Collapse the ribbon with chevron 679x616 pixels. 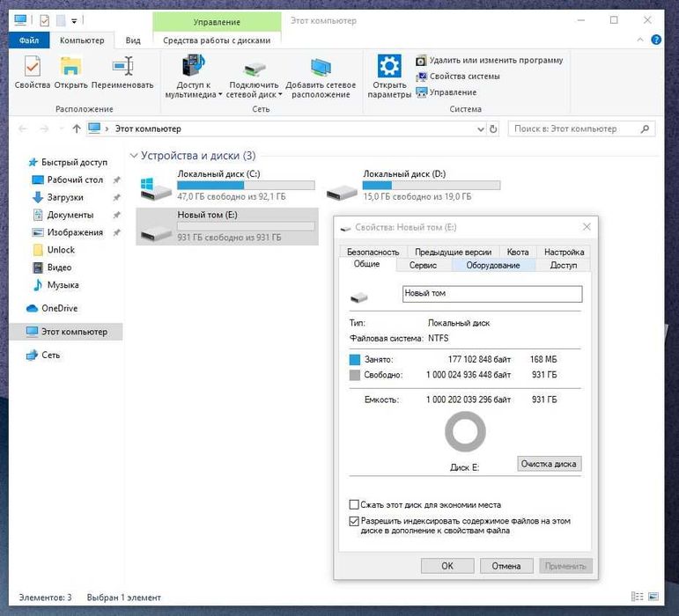640,40
